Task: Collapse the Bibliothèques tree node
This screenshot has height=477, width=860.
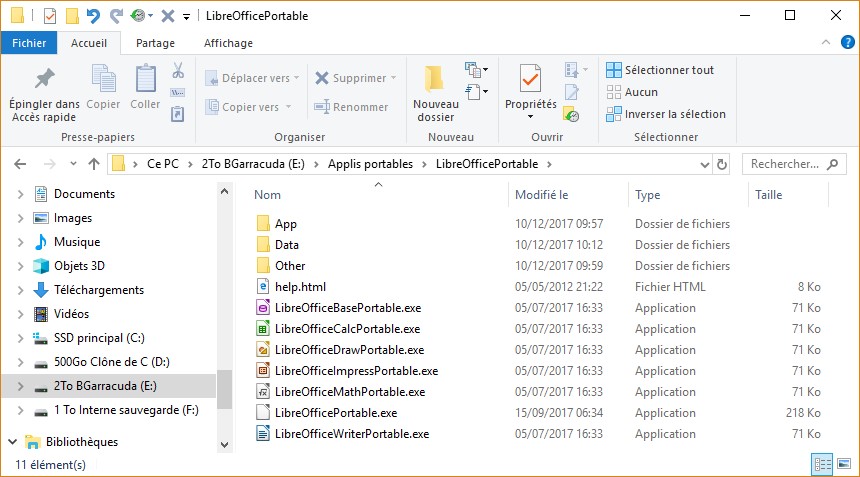Action: point(11,442)
